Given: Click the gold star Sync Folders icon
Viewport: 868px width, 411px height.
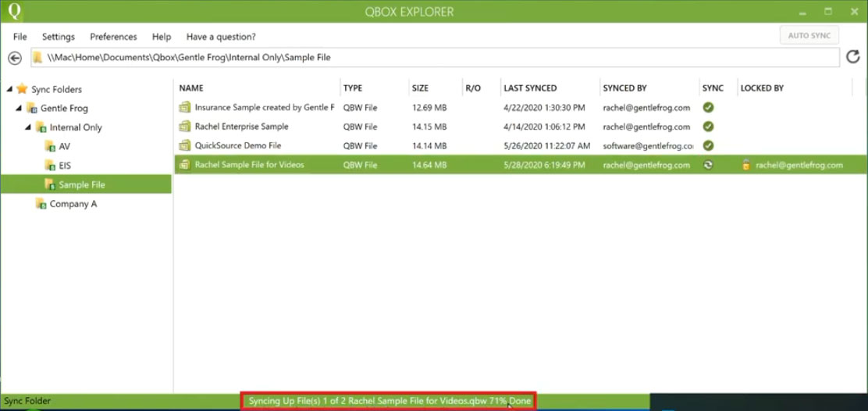Looking at the screenshot, I should [22, 89].
